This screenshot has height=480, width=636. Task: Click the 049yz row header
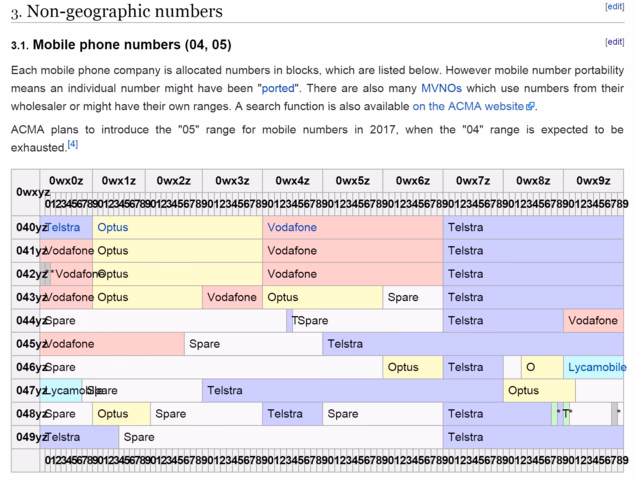(26, 437)
